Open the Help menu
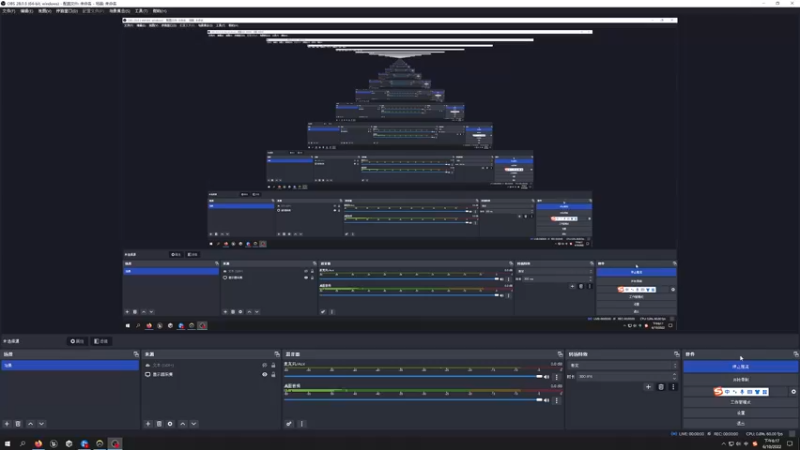Image resolution: width=800 pixels, height=450 pixels. 160,11
